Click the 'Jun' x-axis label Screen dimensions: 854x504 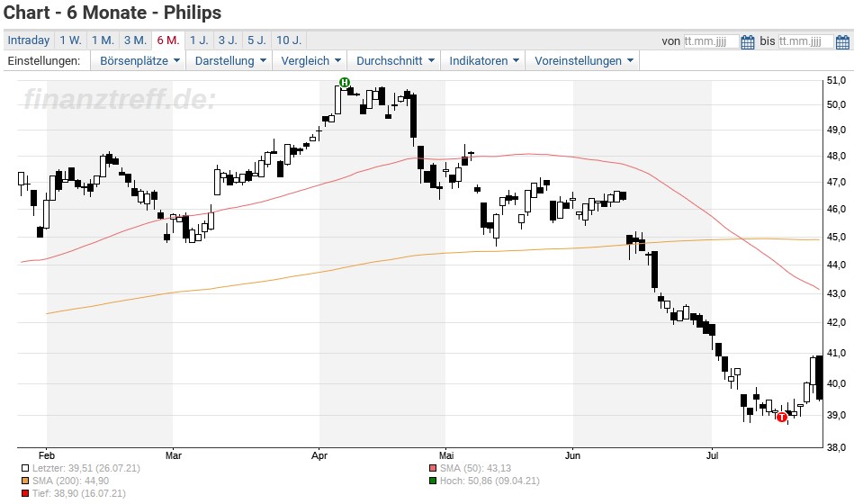click(572, 455)
